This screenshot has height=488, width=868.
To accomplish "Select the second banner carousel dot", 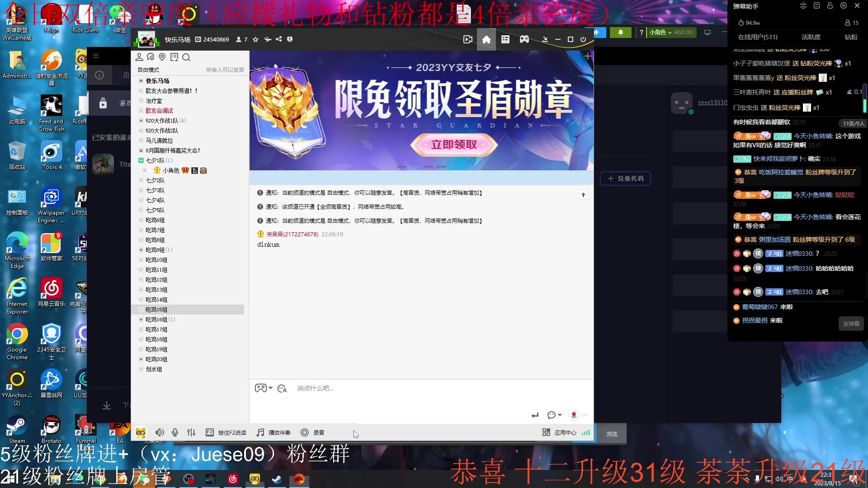I will click(415, 167).
